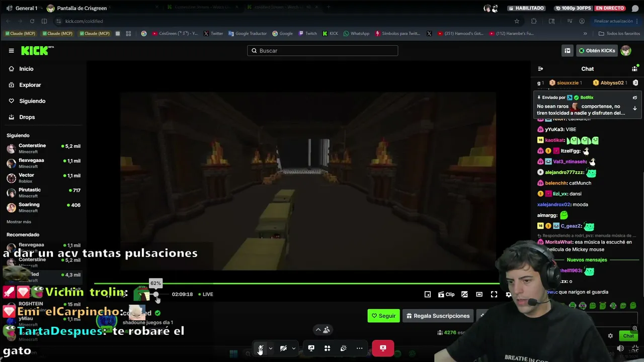The width and height of the screenshot is (644, 362).
Task: Select flexvegaaa channel in Siguiendo list
Action: point(43,163)
